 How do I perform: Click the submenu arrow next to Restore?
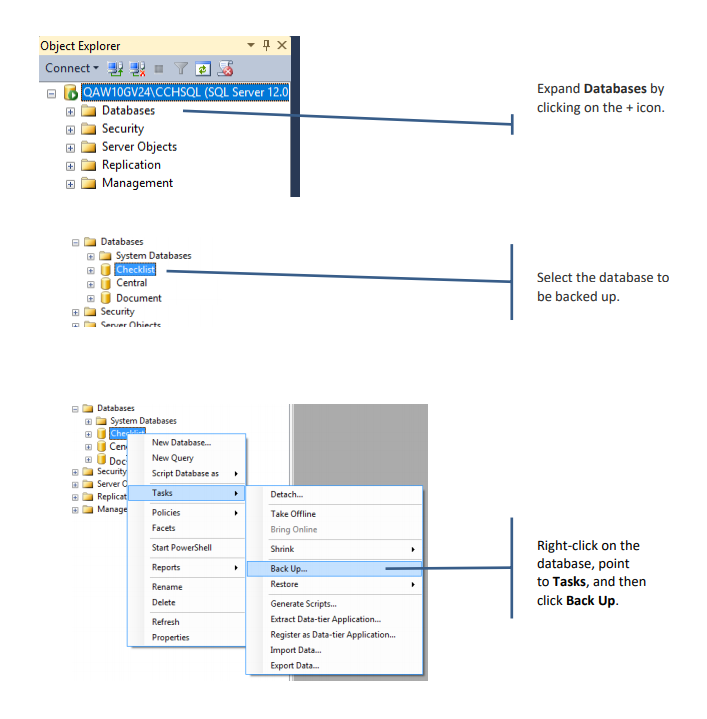click(x=413, y=585)
